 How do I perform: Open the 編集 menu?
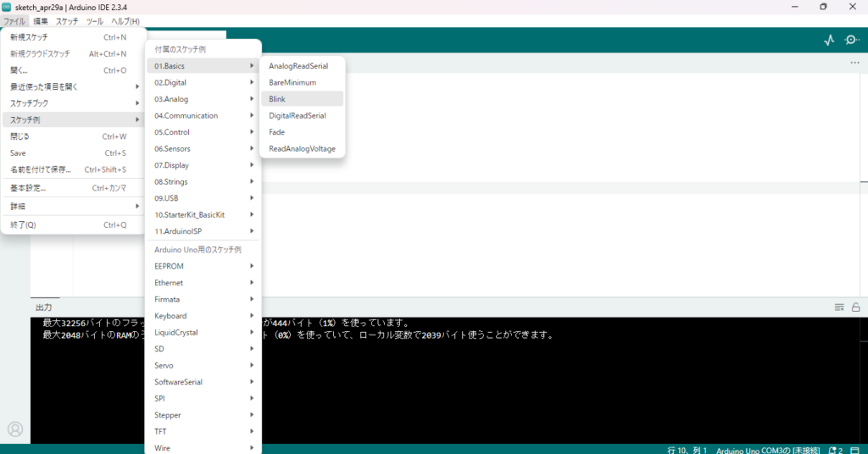[x=41, y=21]
